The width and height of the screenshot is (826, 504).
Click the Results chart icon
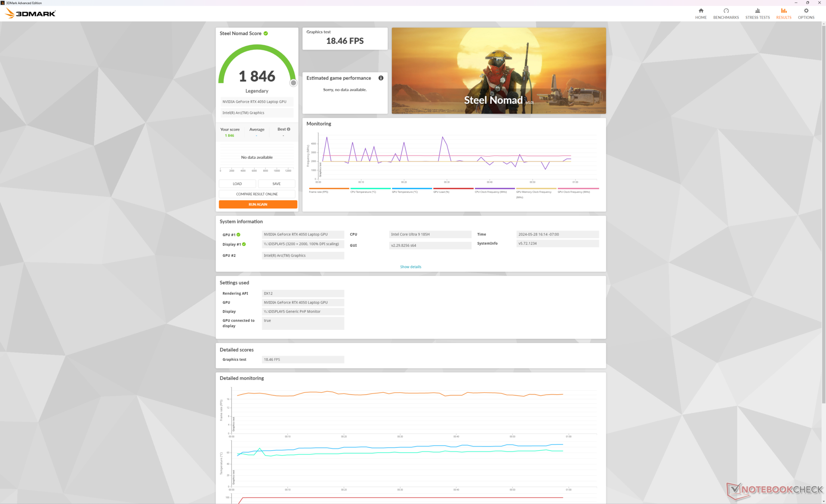click(783, 11)
